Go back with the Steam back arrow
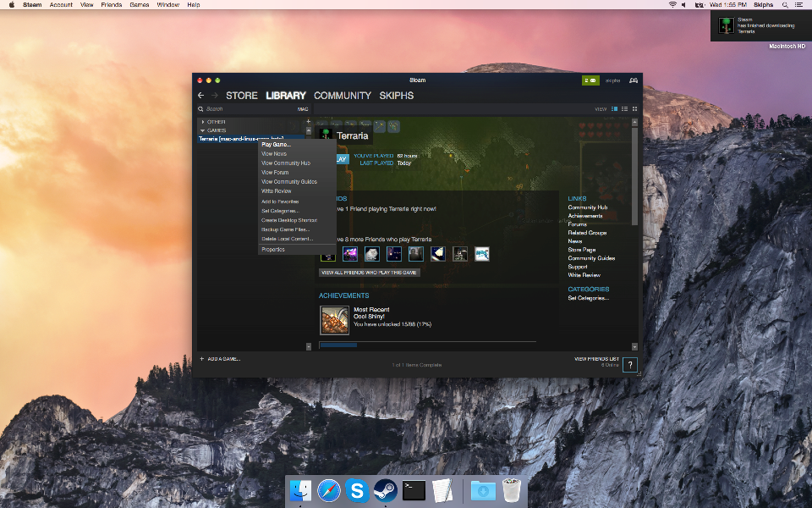This screenshot has height=508, width=812. [201, 96]
